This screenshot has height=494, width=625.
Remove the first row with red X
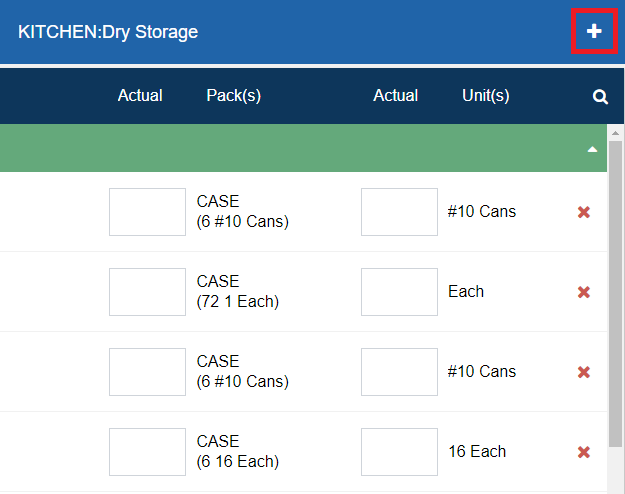tap(584, 212)
